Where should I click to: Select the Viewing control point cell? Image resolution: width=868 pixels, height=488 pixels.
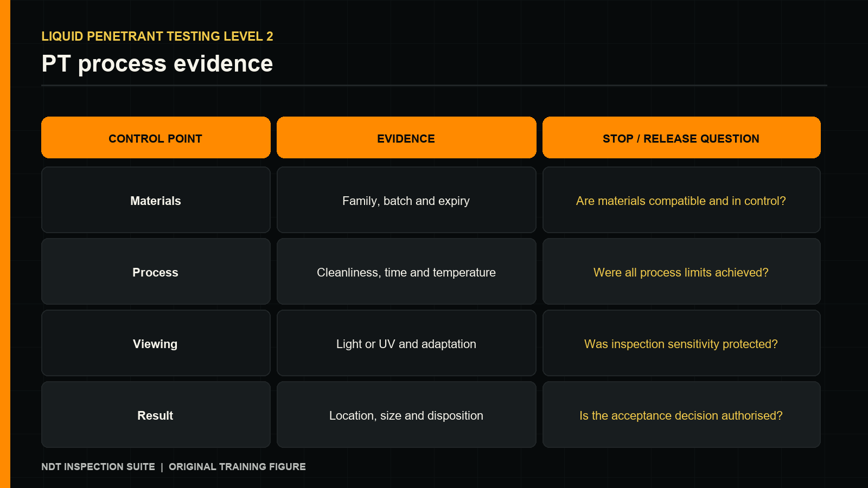pyautogui.click(x=156, y=343)
